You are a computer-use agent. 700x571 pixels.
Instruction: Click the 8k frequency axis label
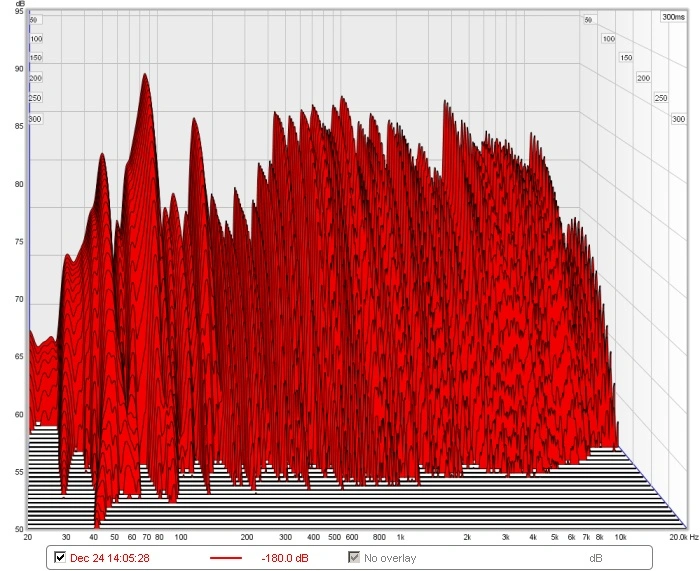pyautogui.click(x=600, y=537)
